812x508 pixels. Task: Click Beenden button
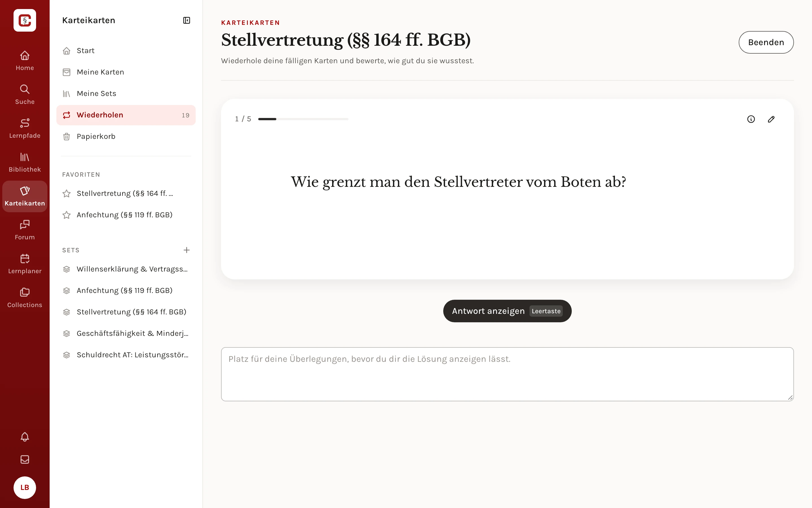tap(766, 42)
